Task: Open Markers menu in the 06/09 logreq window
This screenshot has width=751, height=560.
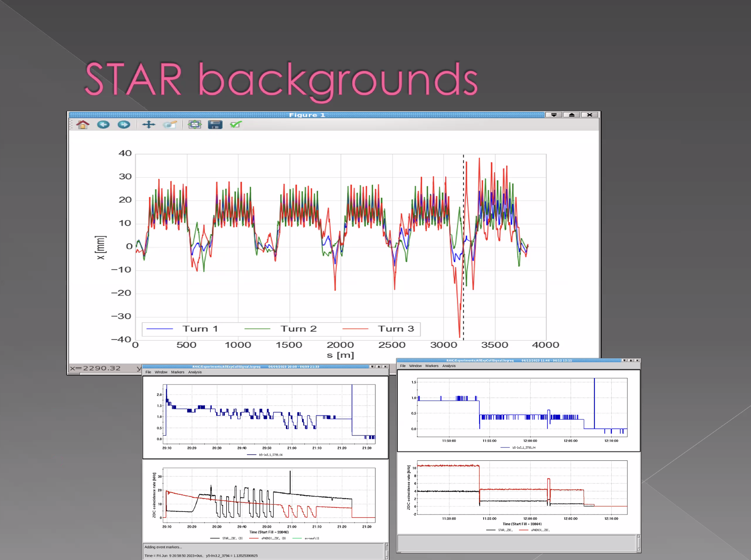Action: point(178,372)
